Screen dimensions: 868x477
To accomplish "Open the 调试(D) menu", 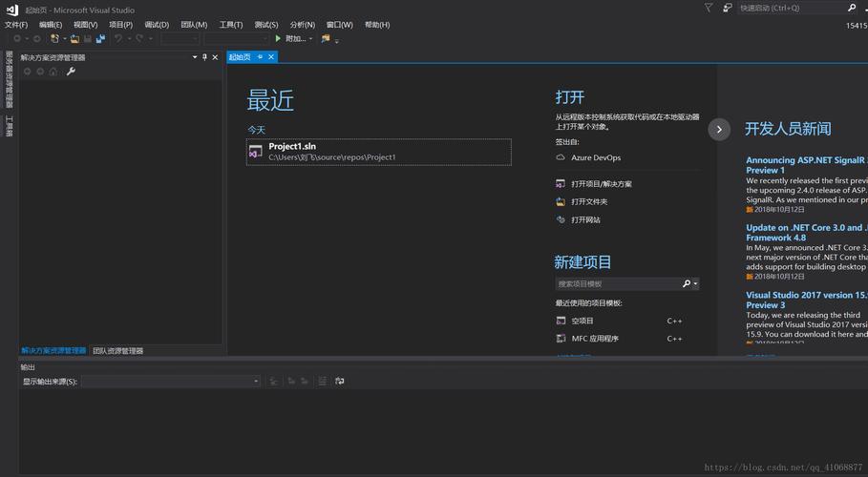I will click(157, 25).
